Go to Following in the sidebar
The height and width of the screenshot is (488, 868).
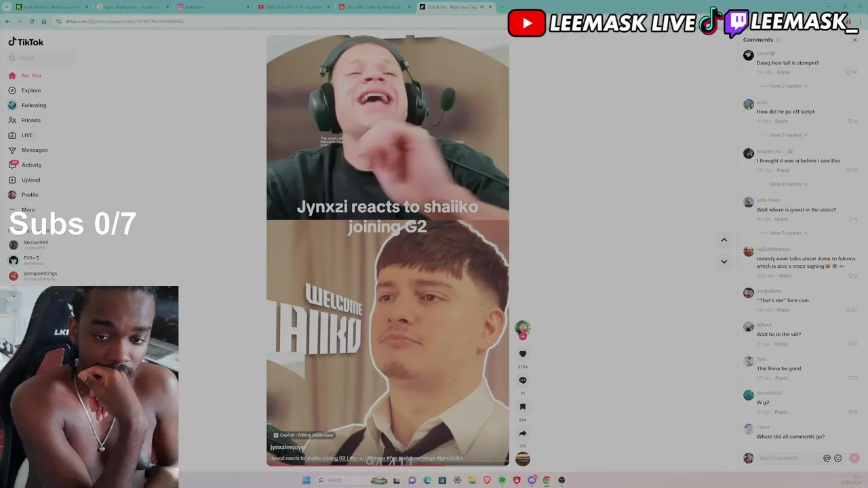point(28,105)
